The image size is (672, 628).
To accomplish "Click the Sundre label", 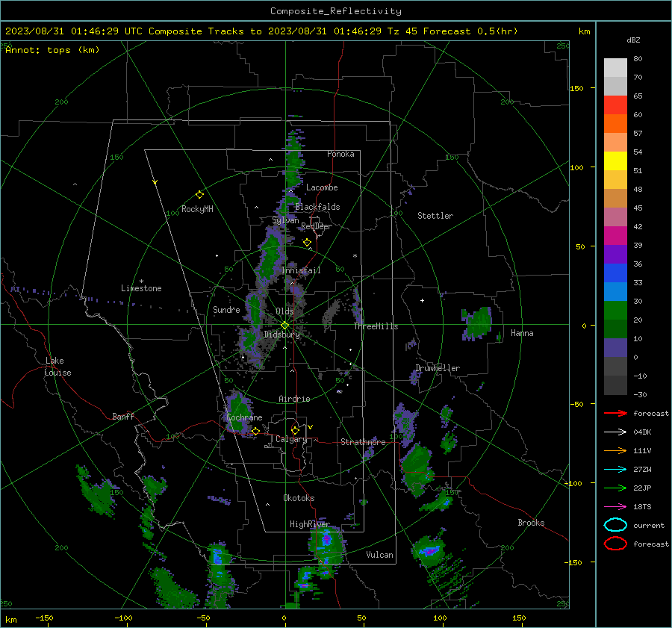I will click(226, 310).
